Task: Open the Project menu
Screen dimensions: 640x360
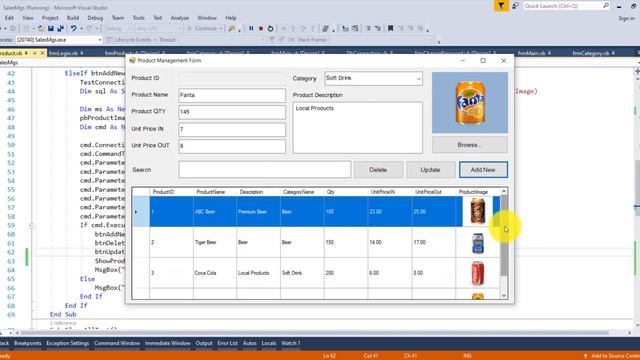Action: [50, 18]
